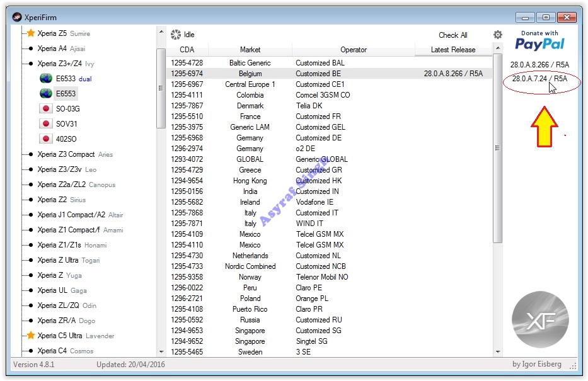Select the Singapore Singtel SG row
The image size is (588, 381).
[x=329, y=341]
